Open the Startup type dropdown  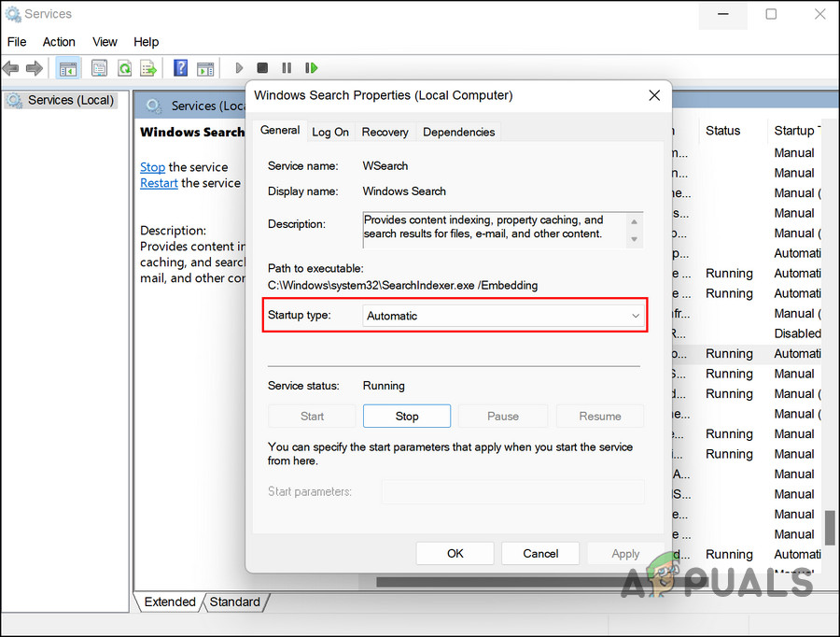coord(503,316)
